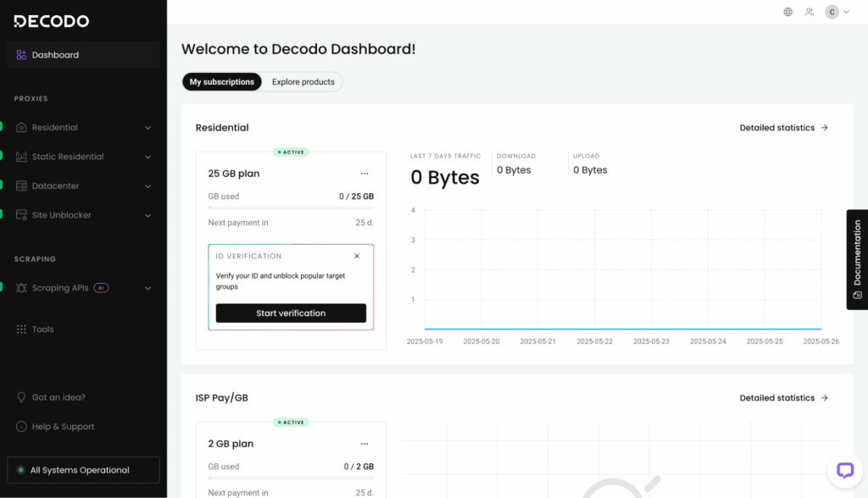Open Static Residential via its antenna icon

[x=21, y=157]
